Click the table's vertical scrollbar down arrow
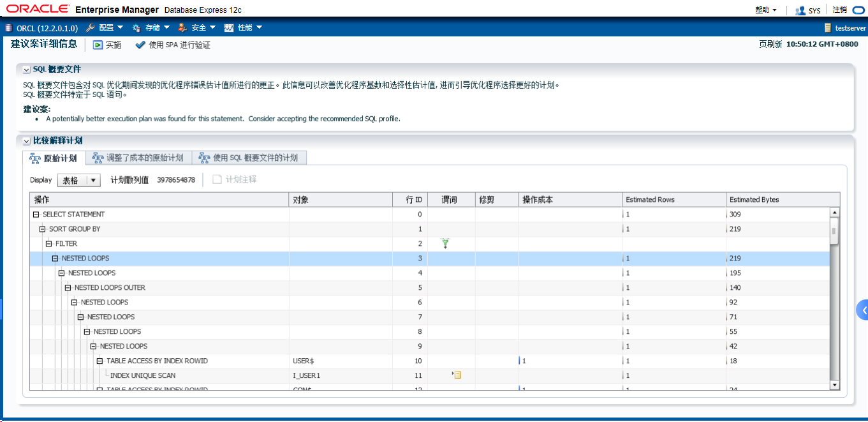868x422 pixels. coord(835,384)
